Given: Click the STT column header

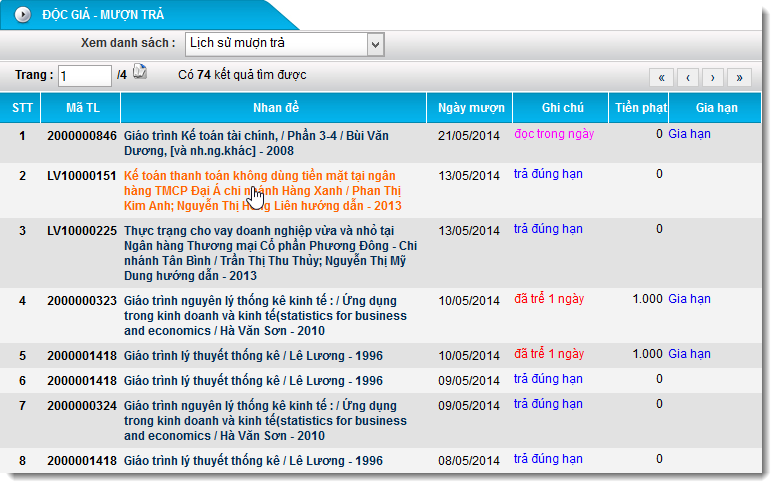Looking at the screenshot, I should click(x=20, y=108).
